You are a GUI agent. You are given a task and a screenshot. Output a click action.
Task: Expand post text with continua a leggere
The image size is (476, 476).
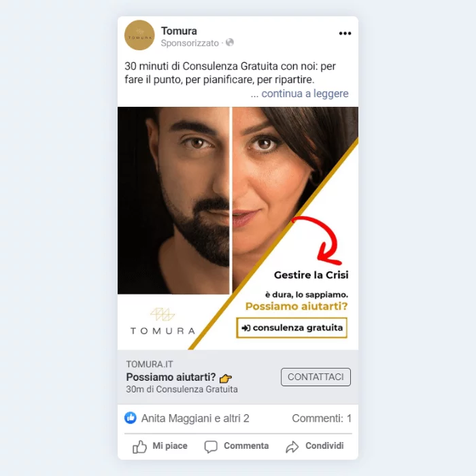[305, 94]
